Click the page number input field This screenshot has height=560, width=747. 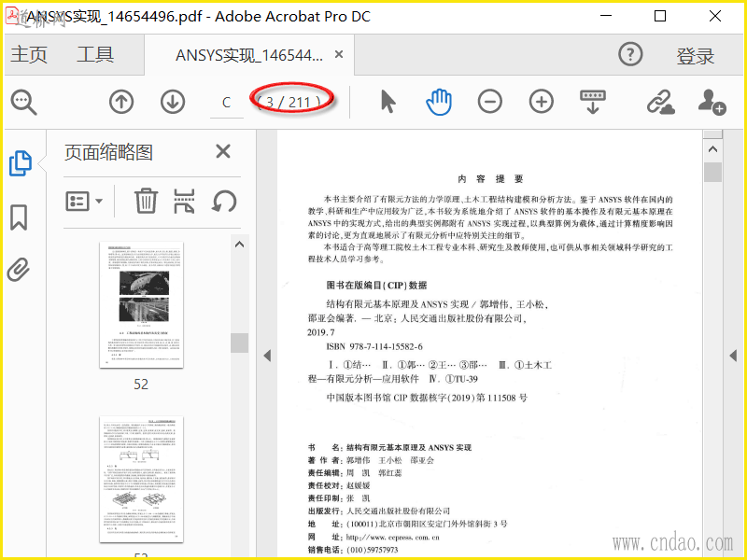pyautogui.click(x=227, y=103)
